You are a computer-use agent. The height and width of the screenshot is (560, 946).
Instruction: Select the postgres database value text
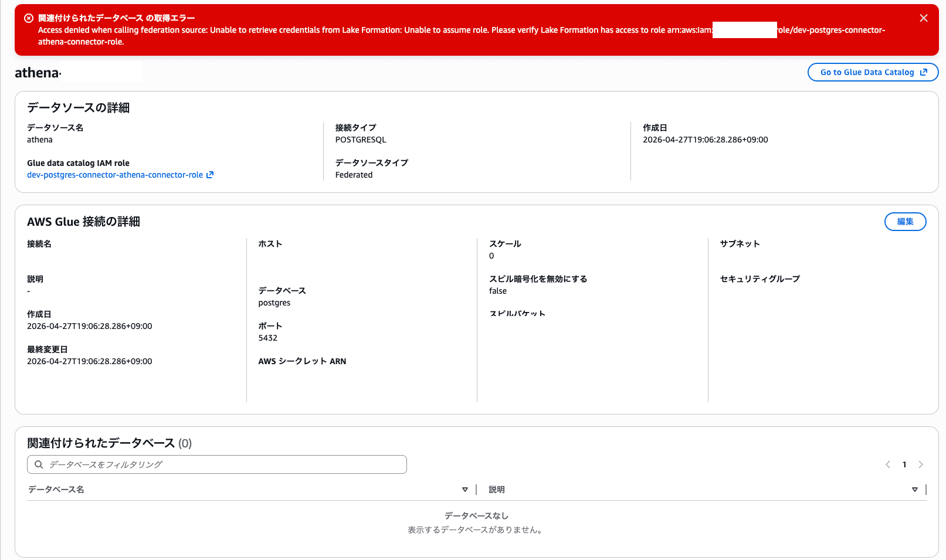[x=274, y=303]
